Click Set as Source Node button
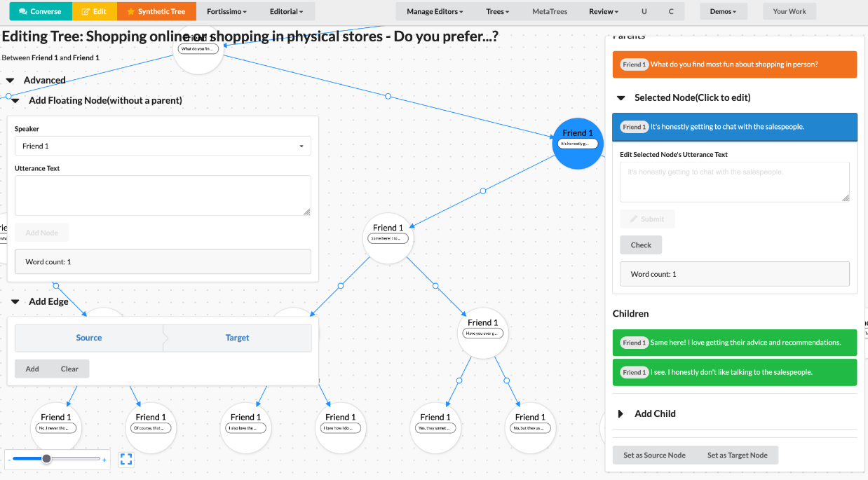 point(654,455)
